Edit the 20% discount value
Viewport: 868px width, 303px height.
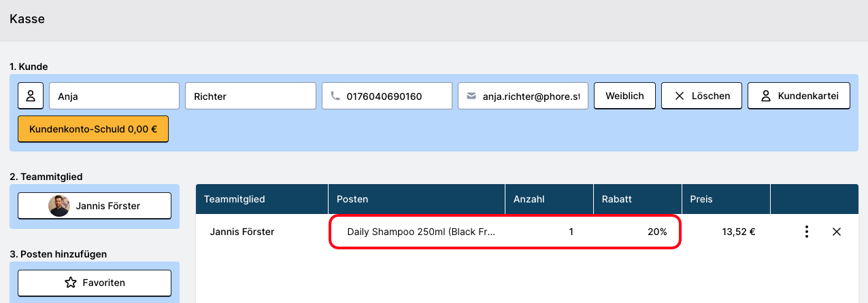656,232
